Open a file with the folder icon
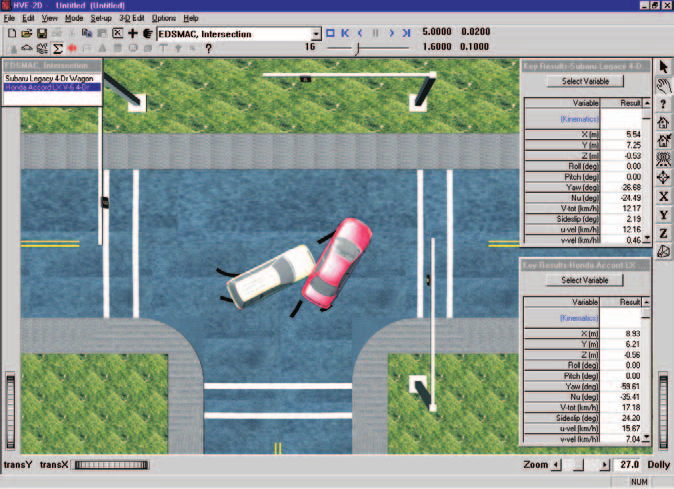This screenshot has height=489, width=674. (x=27, y=34)
